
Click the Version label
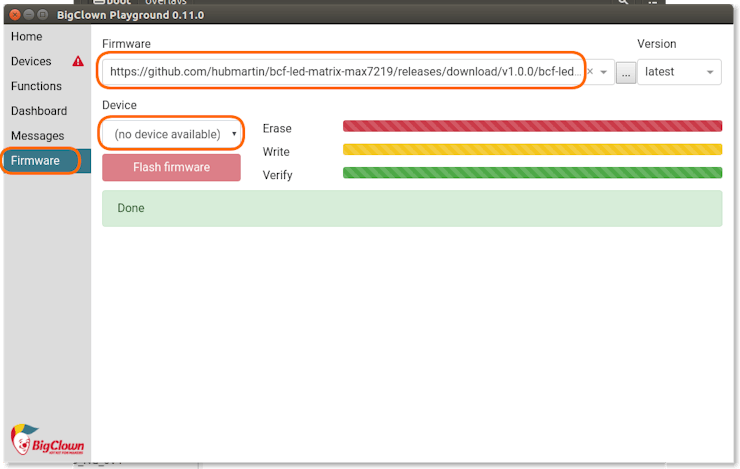[x=656, y=44]
